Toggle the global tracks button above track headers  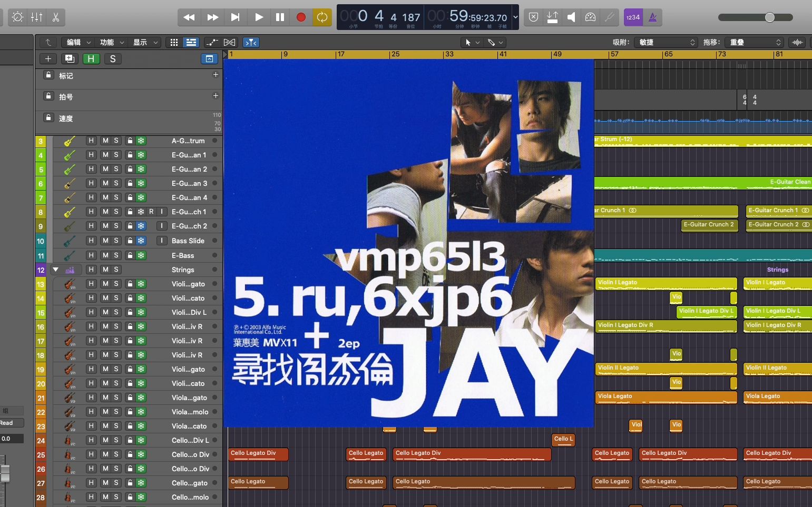tap(210, 58)
